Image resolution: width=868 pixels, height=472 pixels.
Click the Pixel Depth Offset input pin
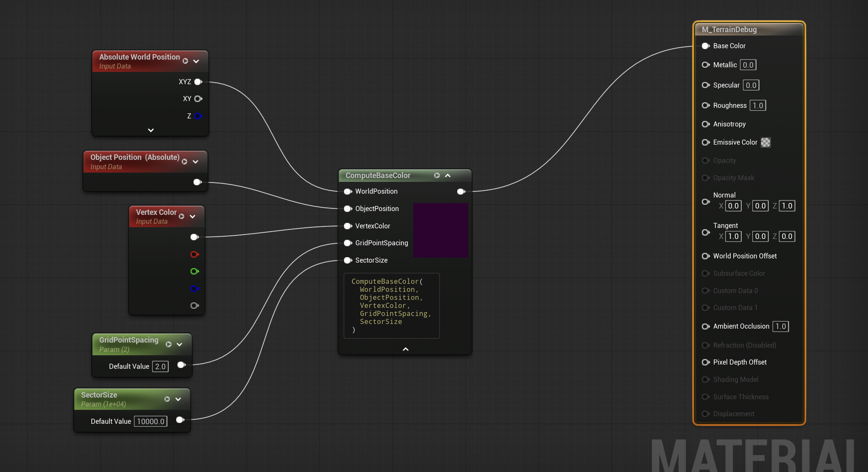(x=706, y=362)
